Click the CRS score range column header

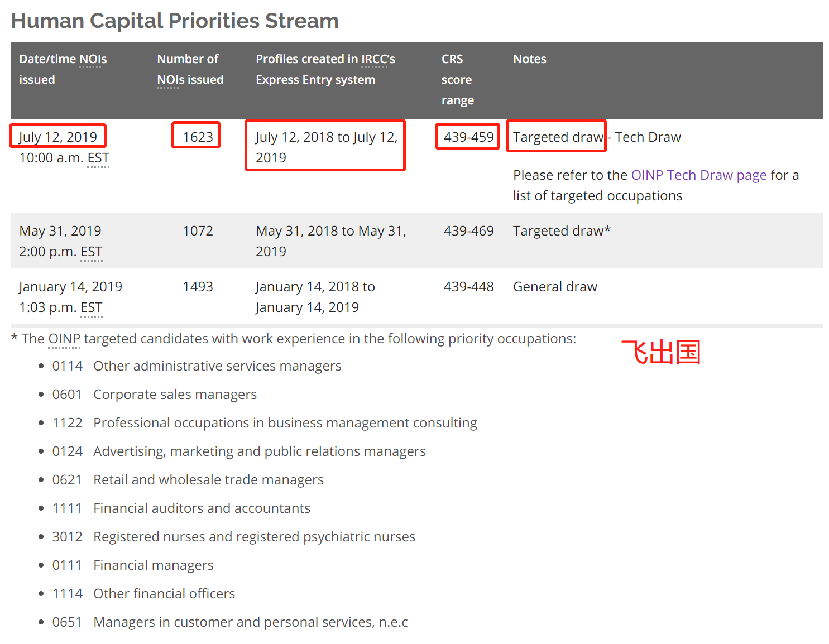pos(457,80)
